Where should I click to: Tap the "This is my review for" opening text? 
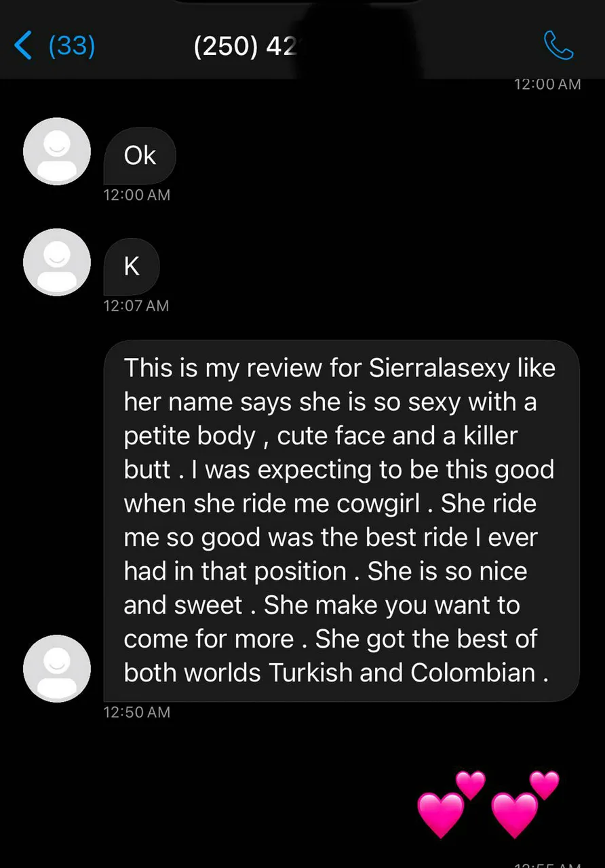[243, 368]
